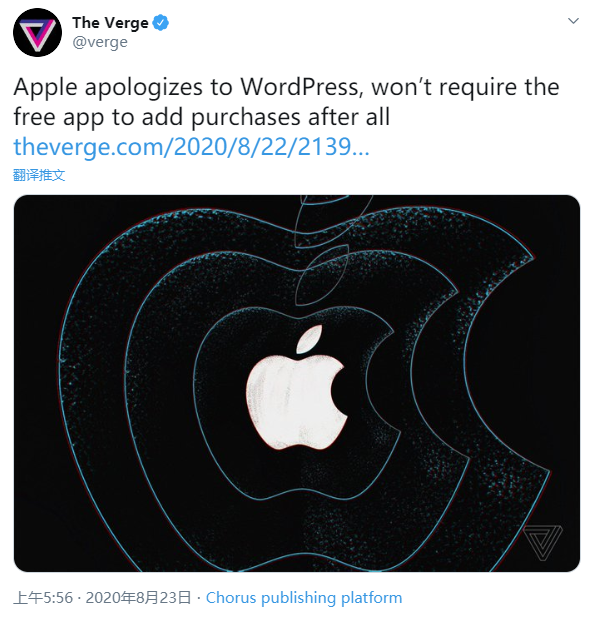Open the 上午5:56 timestamp

(x=43, y=598)
